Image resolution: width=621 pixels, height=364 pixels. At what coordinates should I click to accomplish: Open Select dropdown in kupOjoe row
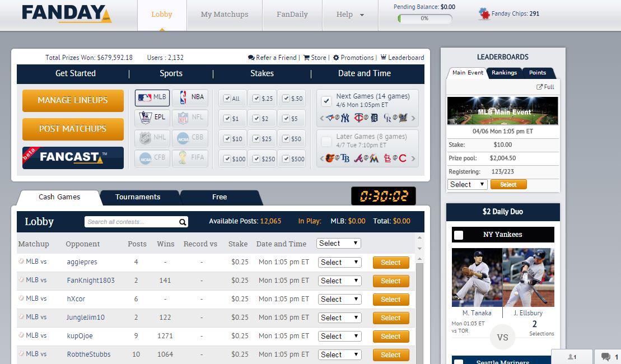pos(340,336)
